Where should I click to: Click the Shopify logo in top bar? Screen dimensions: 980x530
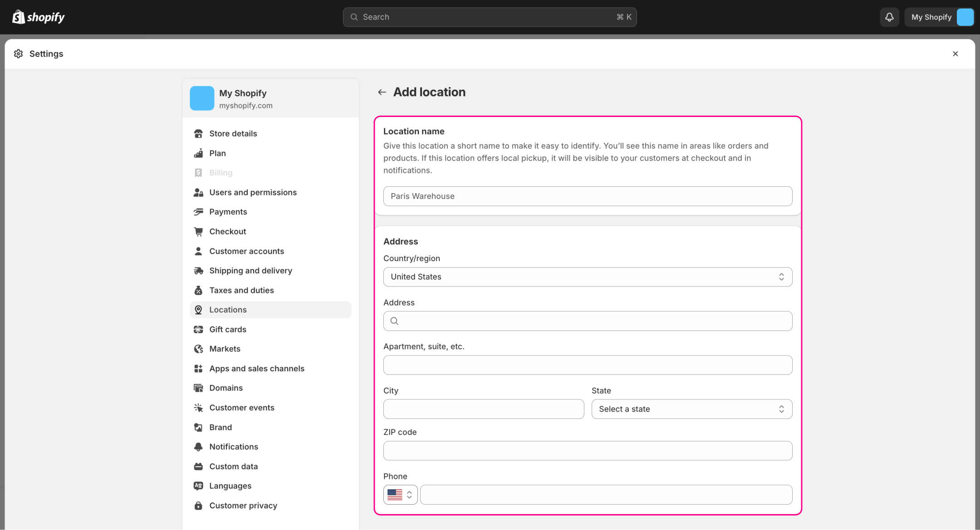[x=39, y=17]
